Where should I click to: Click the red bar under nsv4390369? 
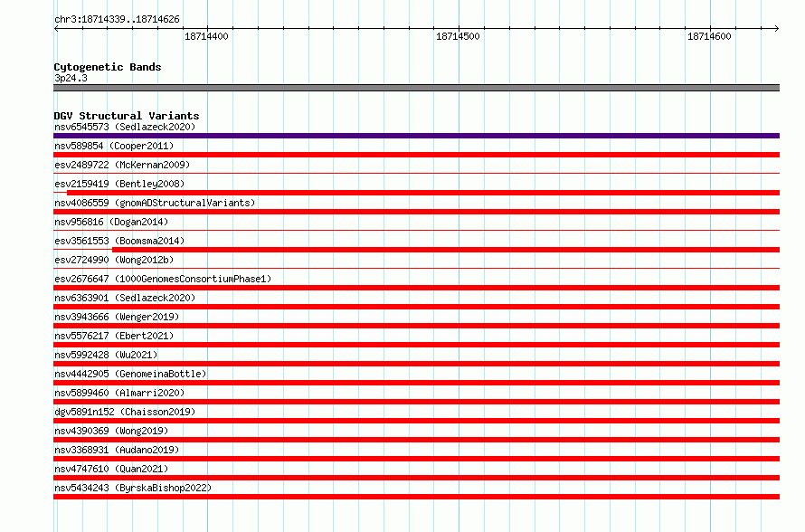pos(416,440)
